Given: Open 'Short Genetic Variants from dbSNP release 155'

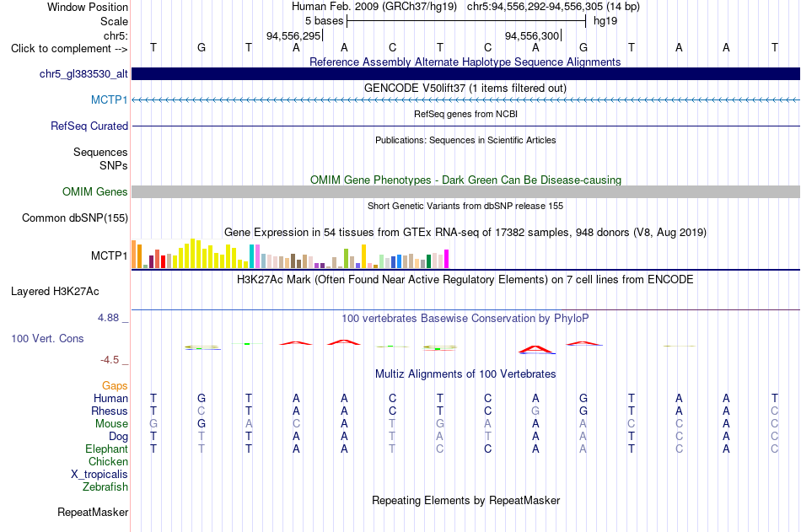Looking at the screenshot, I should click(x=465, y=206).
